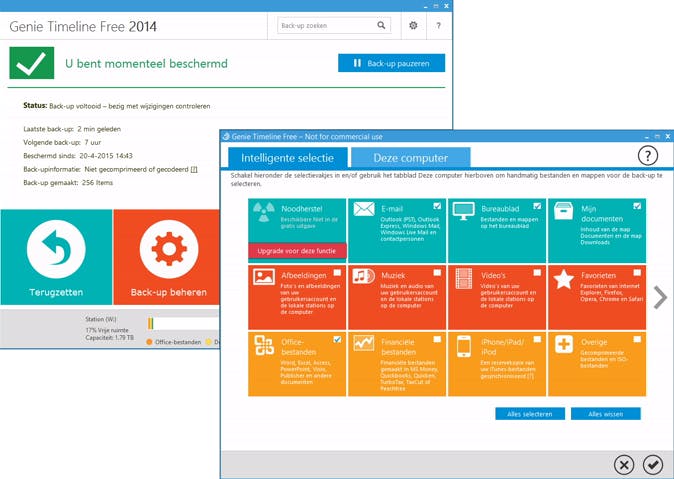Show next page with right chevron arrow

(x=660, y=298)
